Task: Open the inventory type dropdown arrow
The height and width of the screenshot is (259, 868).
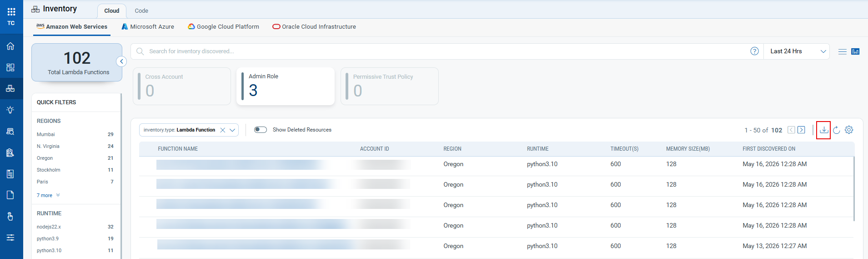Action: click(232, 130)
